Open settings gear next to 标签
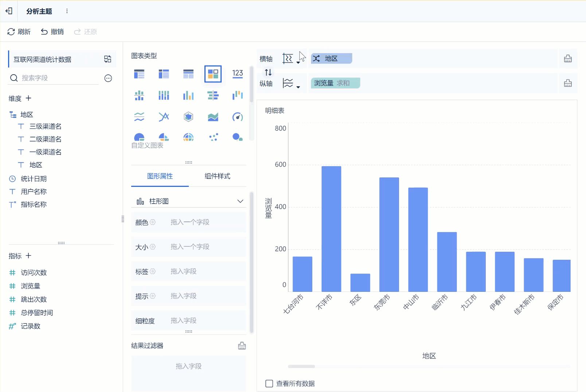Screen dimensions: 586x392 pos(153,271)
